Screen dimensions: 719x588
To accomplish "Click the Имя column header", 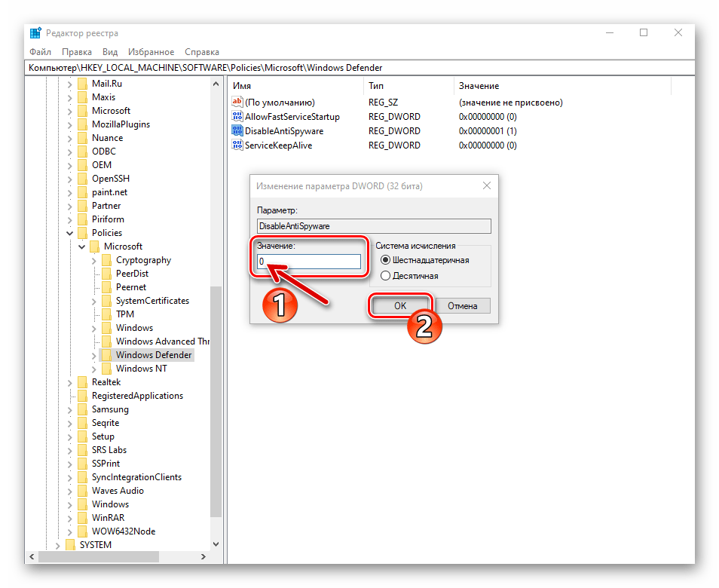I will pyautogui.click(x=295, y=86).
